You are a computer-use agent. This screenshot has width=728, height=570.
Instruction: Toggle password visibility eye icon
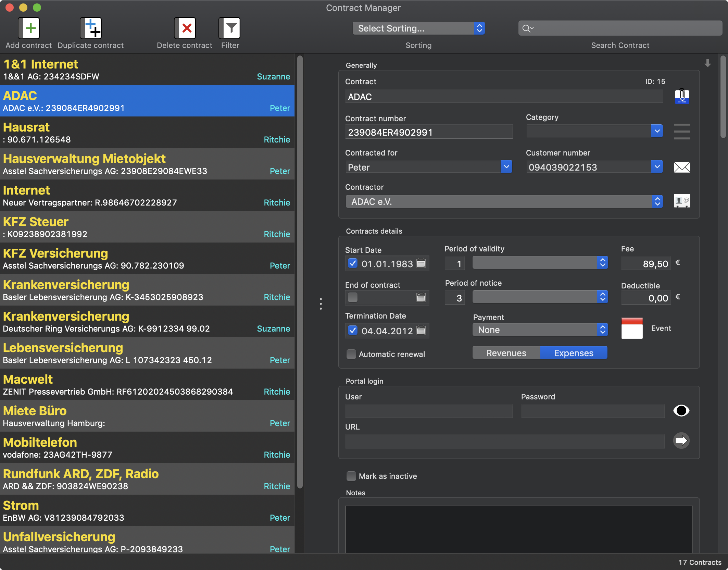coord(681,410)
